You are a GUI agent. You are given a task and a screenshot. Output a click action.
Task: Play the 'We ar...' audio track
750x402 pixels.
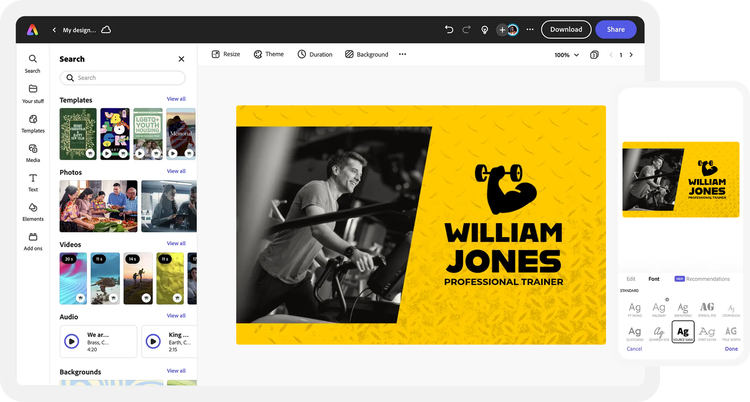[x=72, y=341]
